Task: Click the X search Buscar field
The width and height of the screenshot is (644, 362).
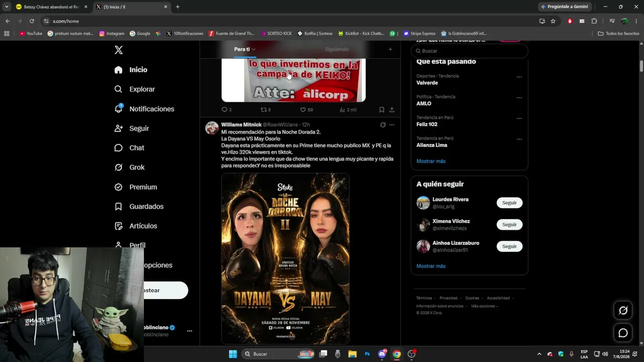Action: pos(469,51)
